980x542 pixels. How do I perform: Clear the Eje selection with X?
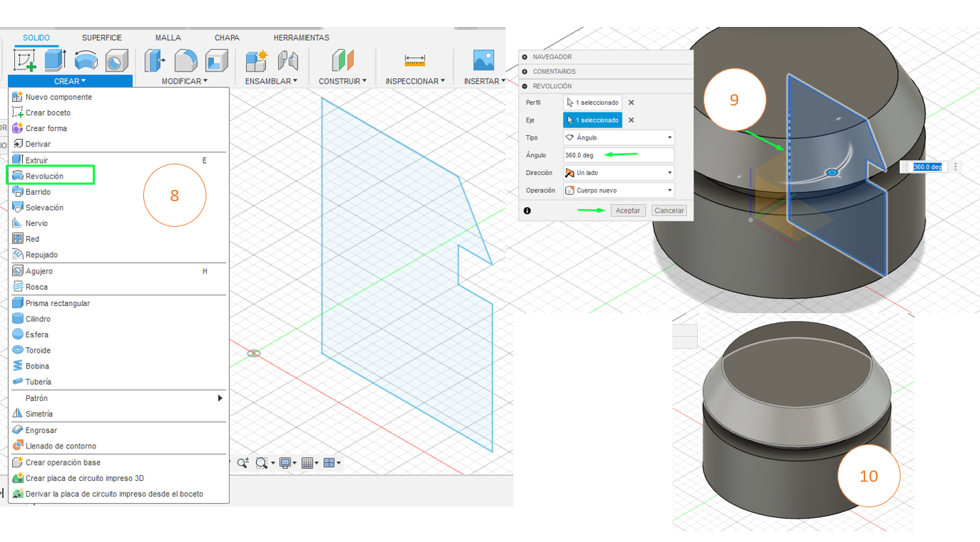click(x=631, y=120)
